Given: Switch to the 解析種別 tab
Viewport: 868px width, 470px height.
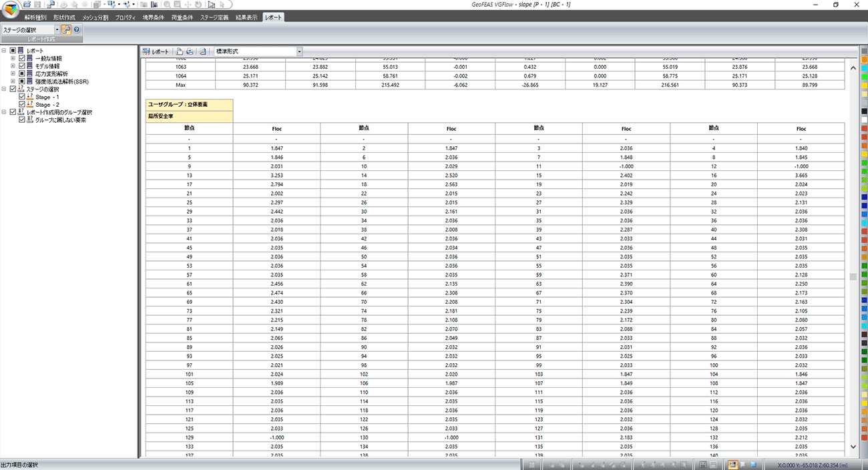Looking at the screenshot, I should click(x=35, y=17).
